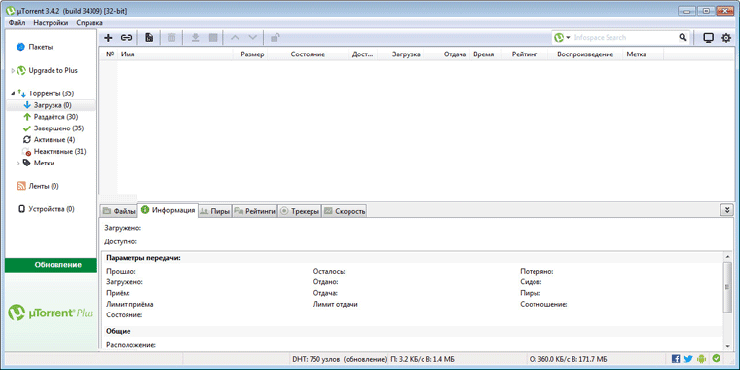The width and height of the screenshot is (740, 370).
Task: Click the trash remove-torrent icon
Action: (x=172, y=38)
